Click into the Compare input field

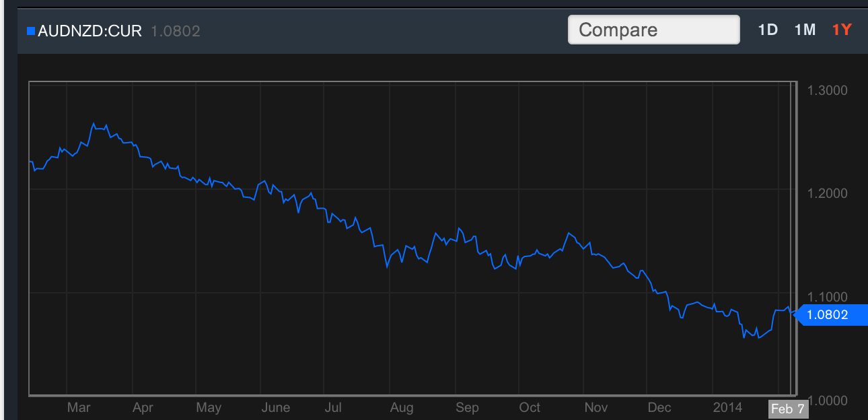653,30
